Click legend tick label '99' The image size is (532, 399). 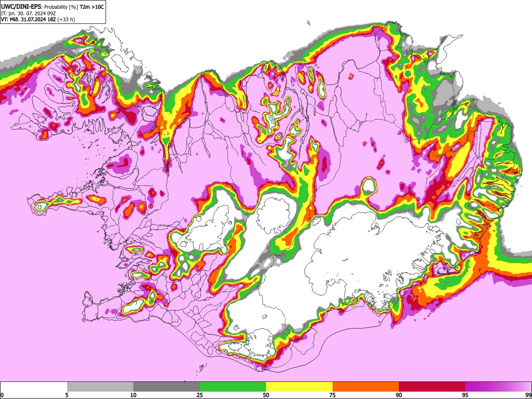tap(528, 395)
